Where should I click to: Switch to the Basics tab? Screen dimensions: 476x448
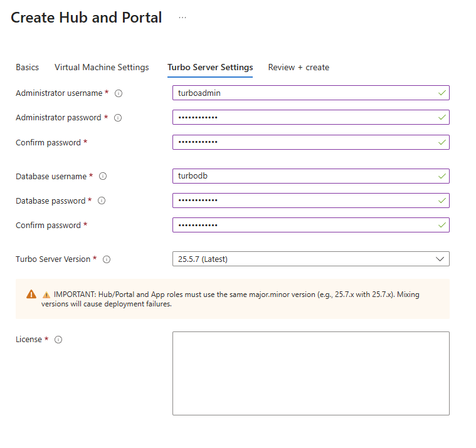[27, 68]
